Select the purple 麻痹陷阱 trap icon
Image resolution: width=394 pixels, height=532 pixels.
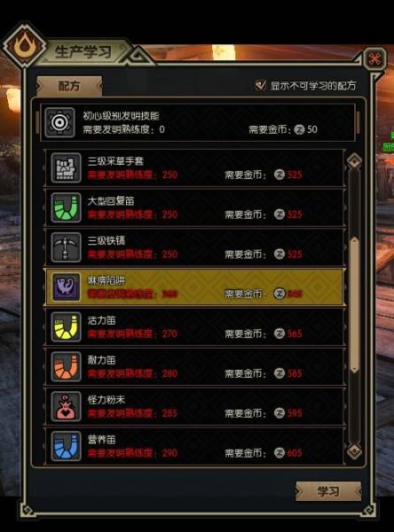point(66,287)
